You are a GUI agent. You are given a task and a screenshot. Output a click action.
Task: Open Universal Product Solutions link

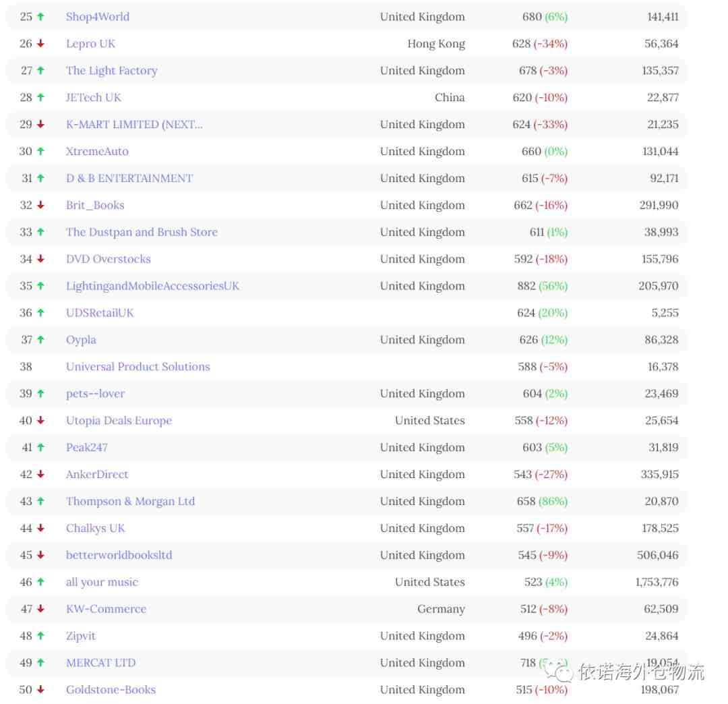pyautogui.click(x=138, y=367)
